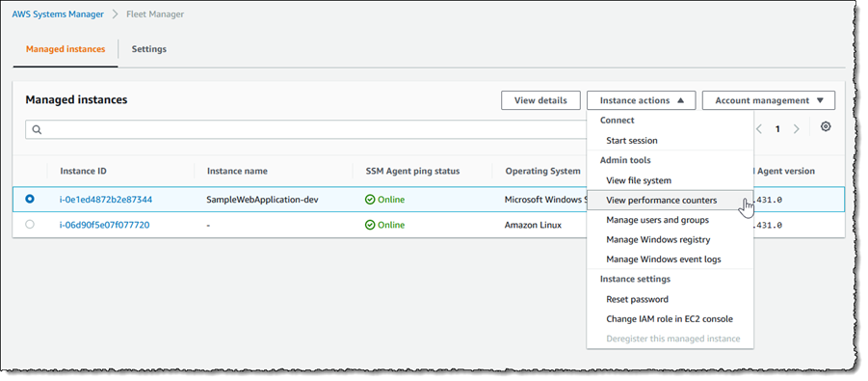Click the Online status icon for Amazon Linux instance
This screenshot has width=868, height=381.
[370, 225]
